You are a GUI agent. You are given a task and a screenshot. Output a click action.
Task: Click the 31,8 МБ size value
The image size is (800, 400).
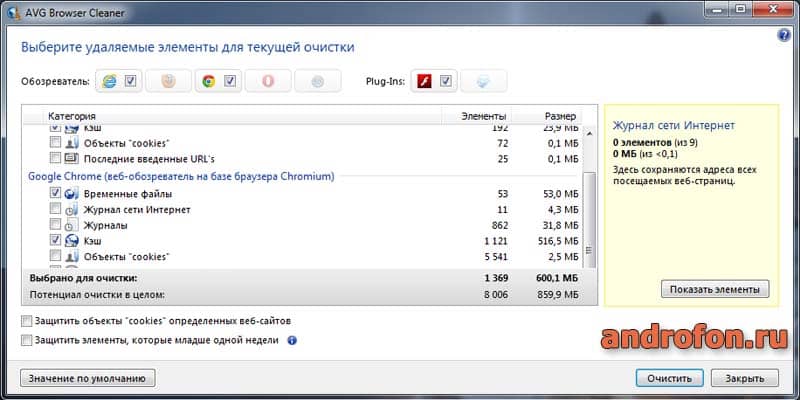562,225
